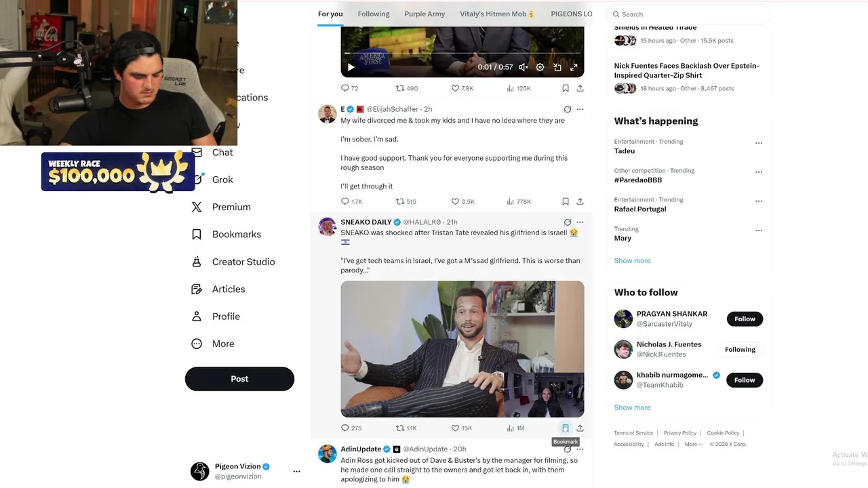Click the reply icon on ElijahSchaffer's post
868x488 pixels.
(x=345, y=201)
